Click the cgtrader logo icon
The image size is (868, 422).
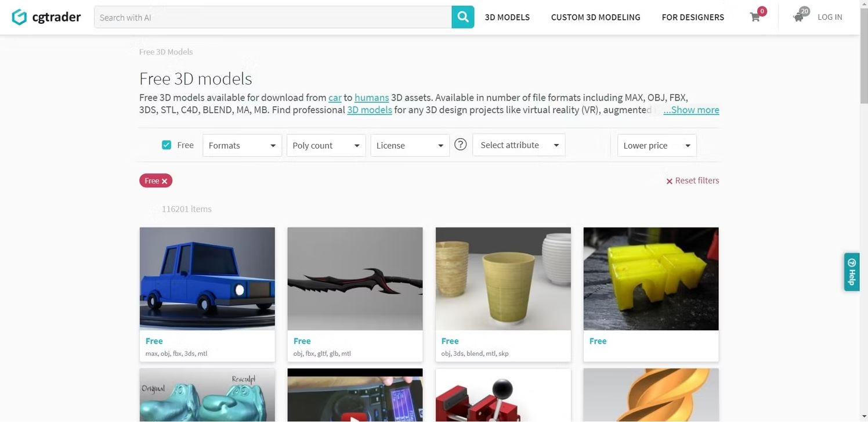(19, 17)
